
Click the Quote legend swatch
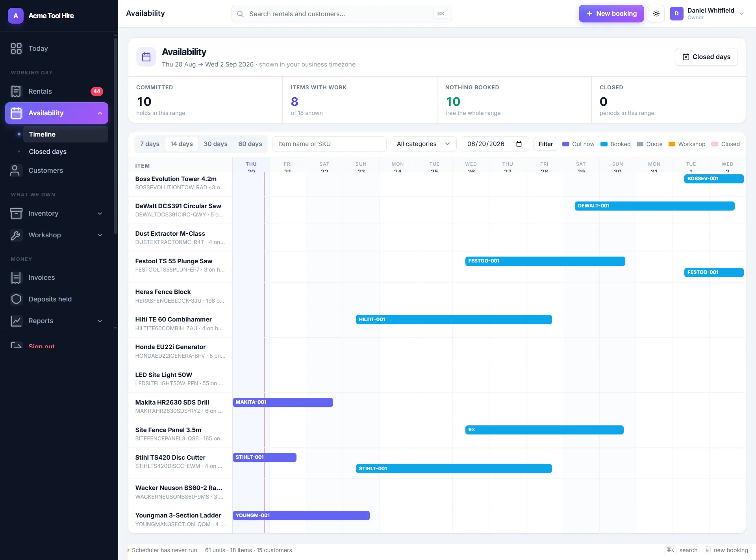[640, 144]
